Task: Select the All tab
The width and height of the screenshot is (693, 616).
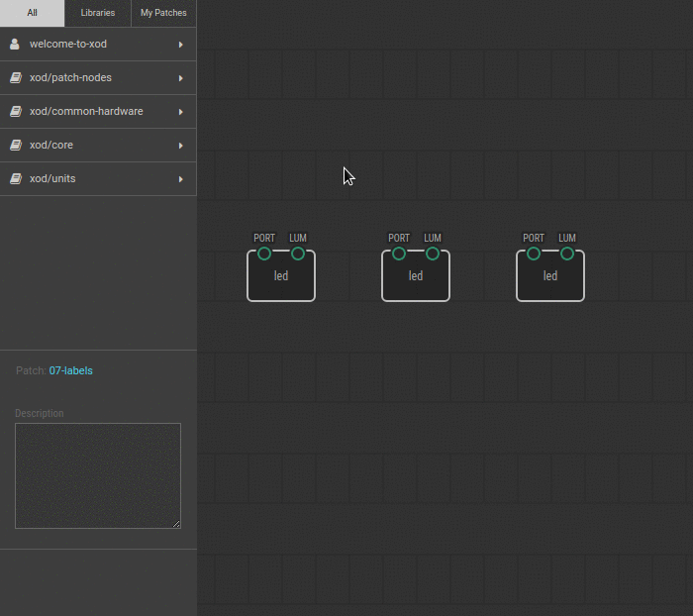Action: tap(33, 13)
